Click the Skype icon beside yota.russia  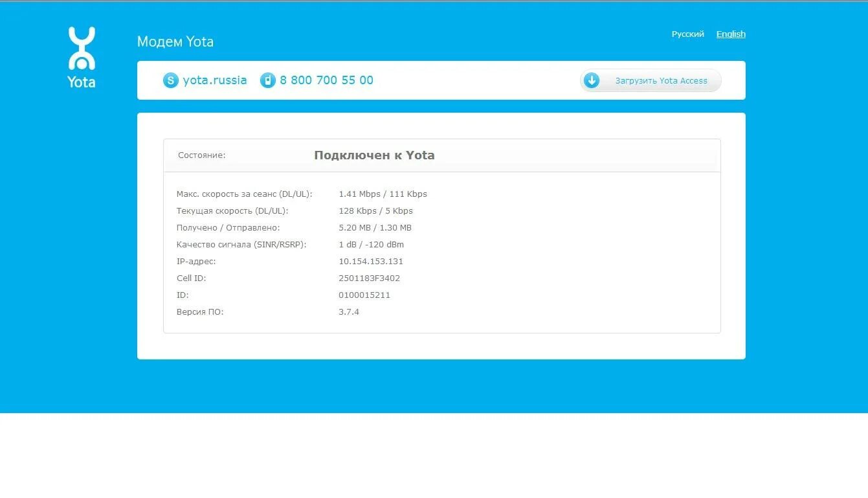pos(171,80)
